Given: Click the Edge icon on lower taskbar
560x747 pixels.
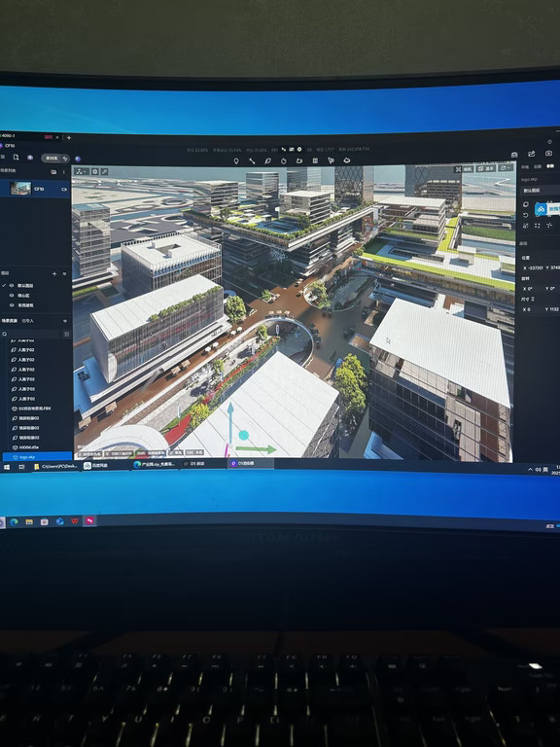Looking at the screenshot, I should click(14, 521).
